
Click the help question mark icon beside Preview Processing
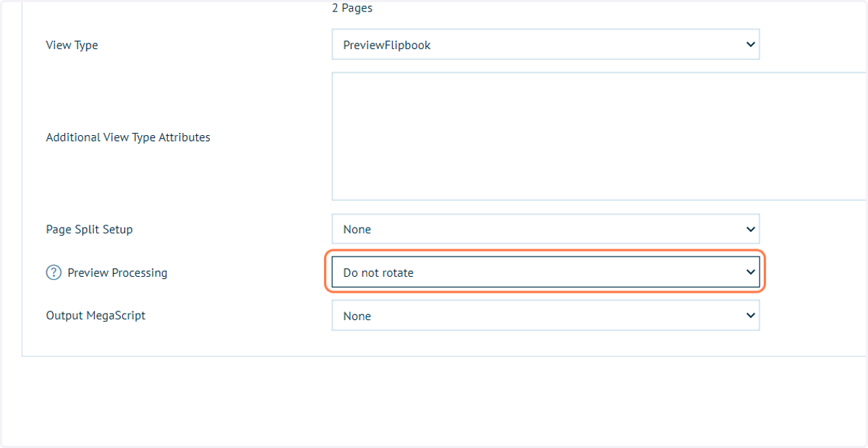tap(54, 272)
